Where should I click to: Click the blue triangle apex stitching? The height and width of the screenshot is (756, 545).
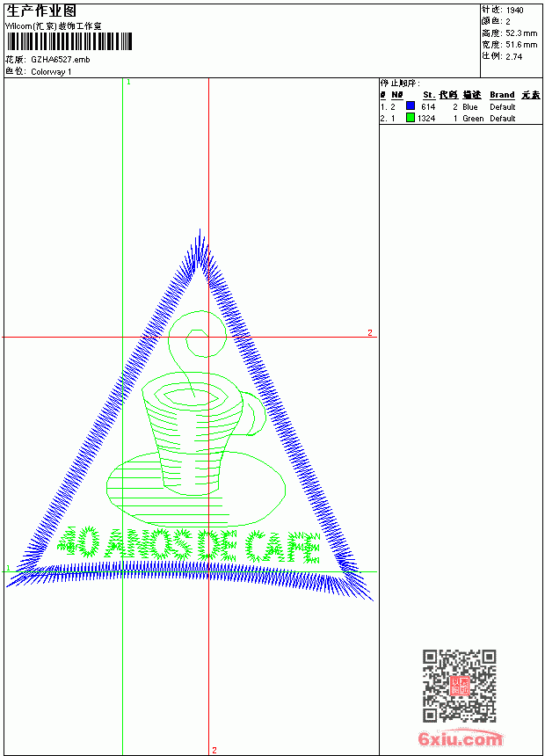(200, 251)
